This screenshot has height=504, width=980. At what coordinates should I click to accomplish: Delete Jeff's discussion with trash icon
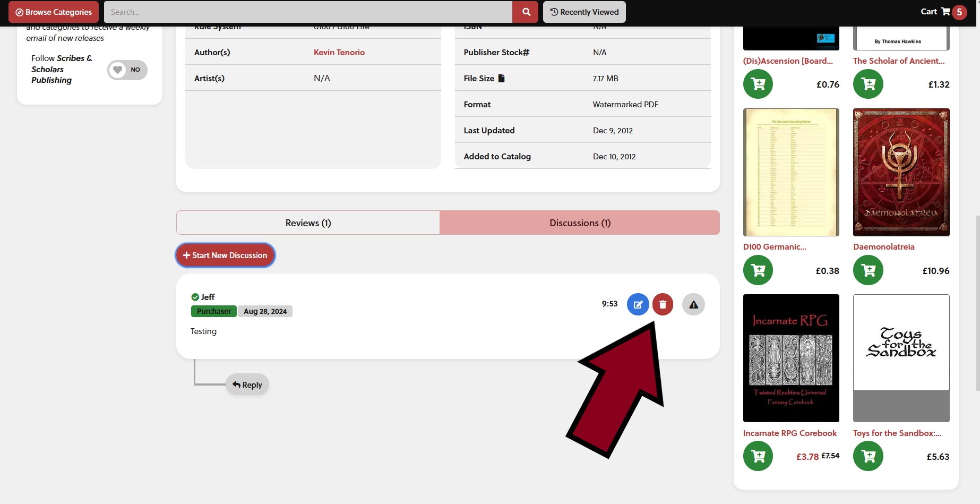coord(663,304)
